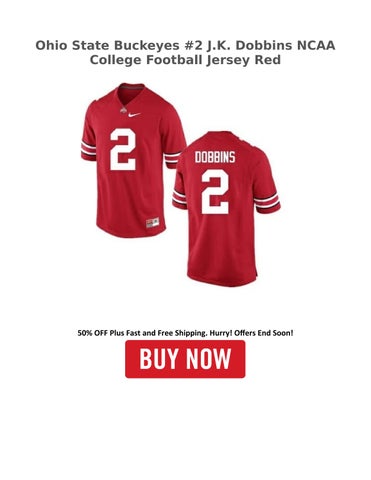Click the Nike swoosh logo on front jersey

pyautogui.click(x=134, y=115)
